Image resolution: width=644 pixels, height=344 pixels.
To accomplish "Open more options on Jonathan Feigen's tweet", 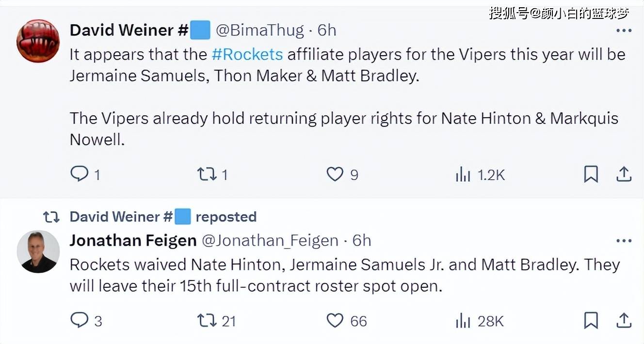I will (624, 241).
